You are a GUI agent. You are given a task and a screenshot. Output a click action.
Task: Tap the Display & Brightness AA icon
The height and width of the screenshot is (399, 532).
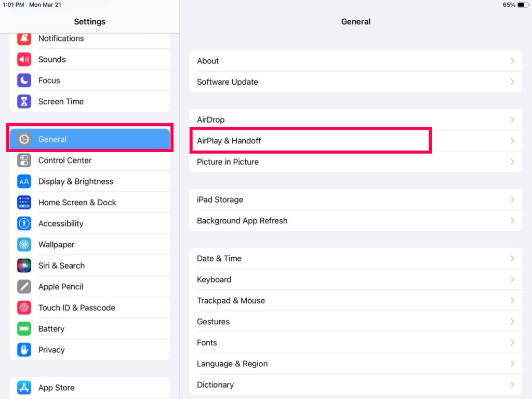(x=24, y=181)
